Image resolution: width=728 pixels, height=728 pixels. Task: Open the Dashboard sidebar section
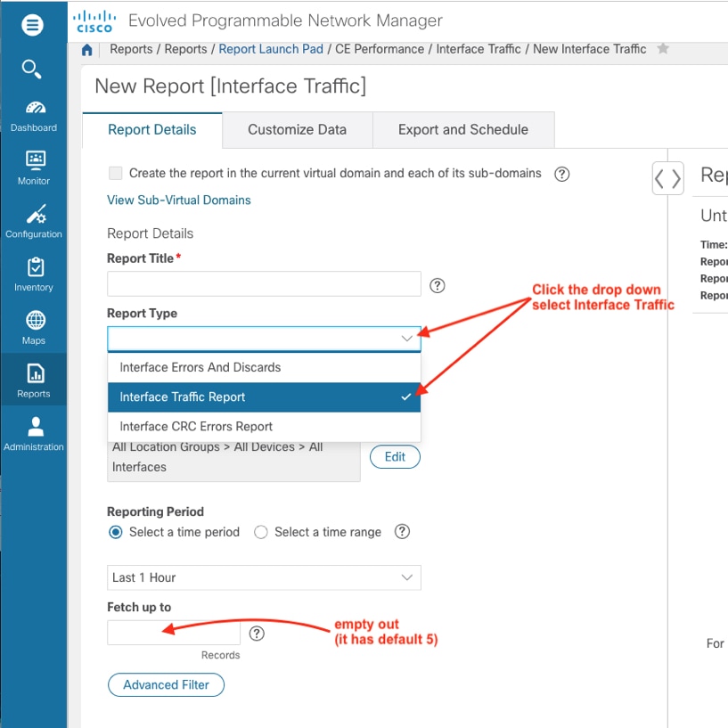pyautogui.click(x=34, y=117)
